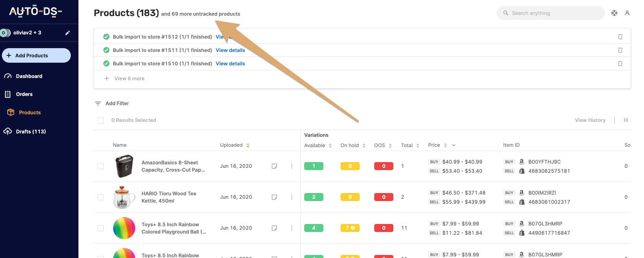Delete the store #1510 bulk import notification
Viewport: 644px width, 258px height.
tap(620, 63)
